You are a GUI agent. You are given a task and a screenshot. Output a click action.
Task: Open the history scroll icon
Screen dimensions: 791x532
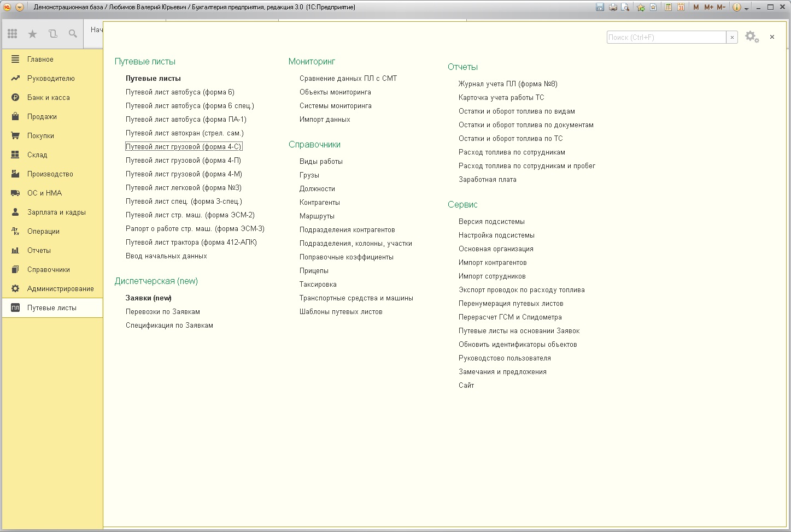(52, 34)
